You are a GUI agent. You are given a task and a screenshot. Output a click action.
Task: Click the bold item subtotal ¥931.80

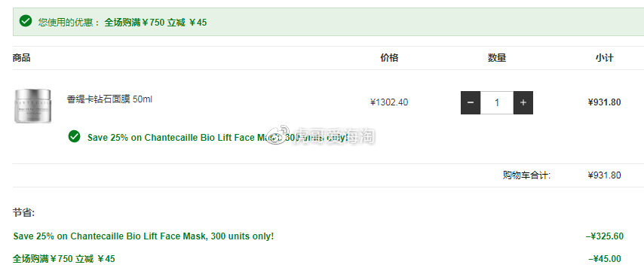point(605,102)
